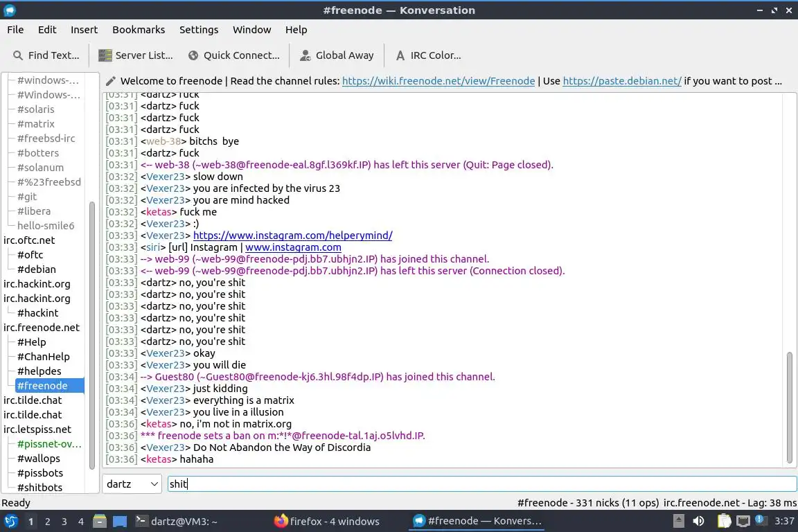Switch to the #oftc channel
This screenshot has height=532, width=798.
[x=30, y=254]
